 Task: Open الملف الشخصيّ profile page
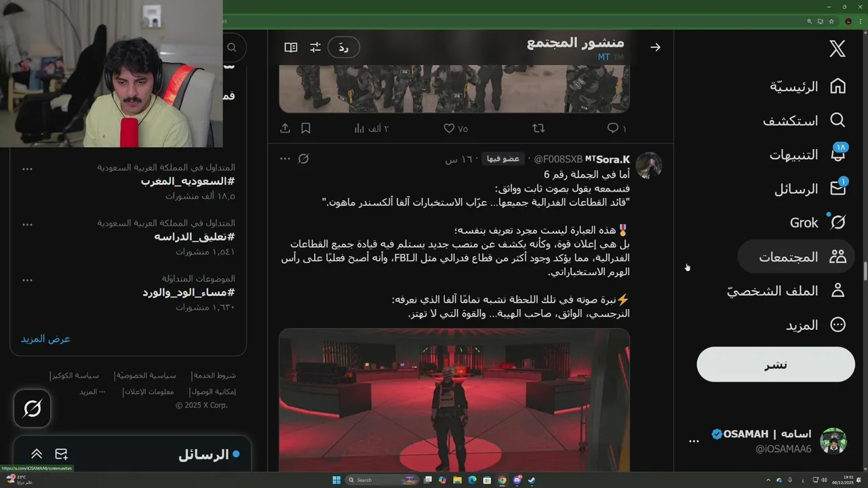click(x=787, y=291)
